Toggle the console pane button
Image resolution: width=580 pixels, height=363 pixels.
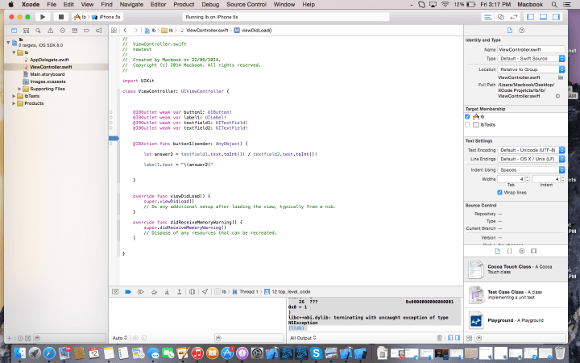[458, 338]
